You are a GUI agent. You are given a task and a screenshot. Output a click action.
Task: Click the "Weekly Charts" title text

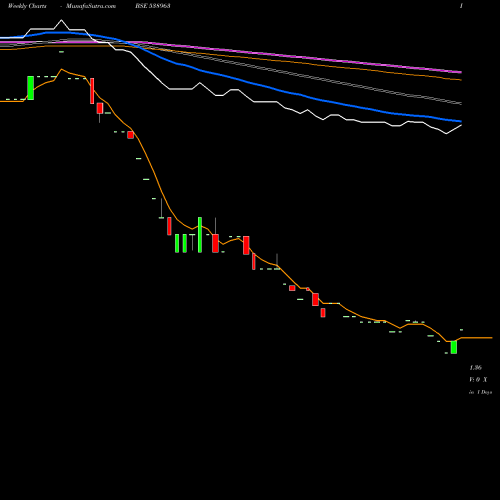[x=27, y=6]
